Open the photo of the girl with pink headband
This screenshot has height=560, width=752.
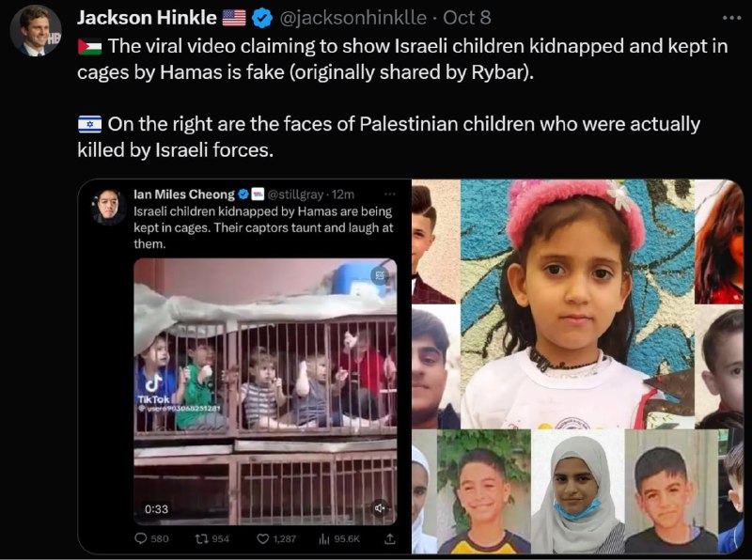(x=577, y=304)
